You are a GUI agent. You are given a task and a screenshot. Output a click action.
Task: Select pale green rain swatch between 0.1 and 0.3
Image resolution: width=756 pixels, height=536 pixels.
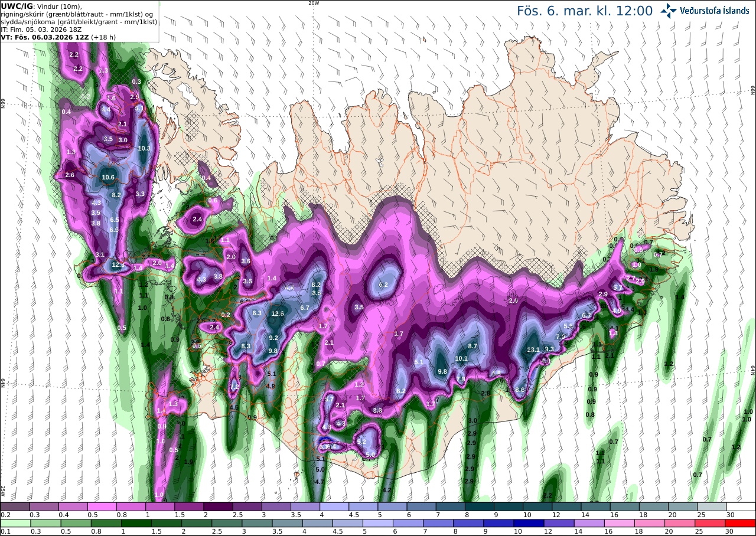tap(15, 523)
